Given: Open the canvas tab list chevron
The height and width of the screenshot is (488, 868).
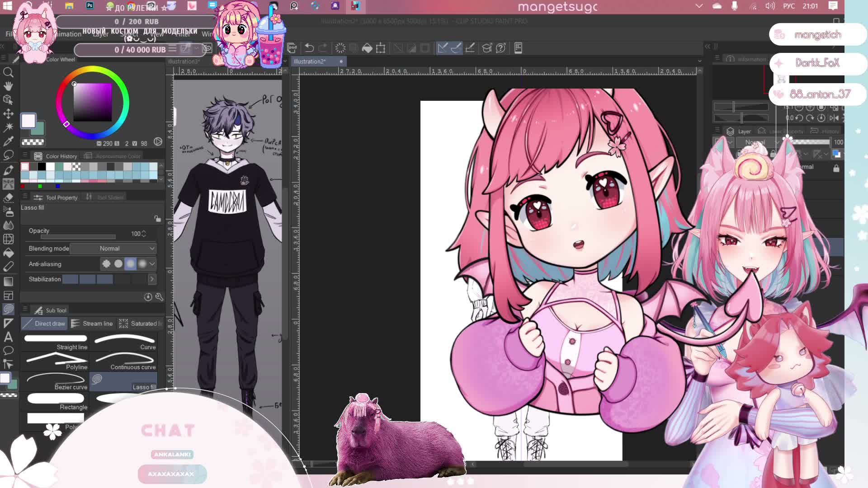Looking at the screenshot, I should 700,61.
